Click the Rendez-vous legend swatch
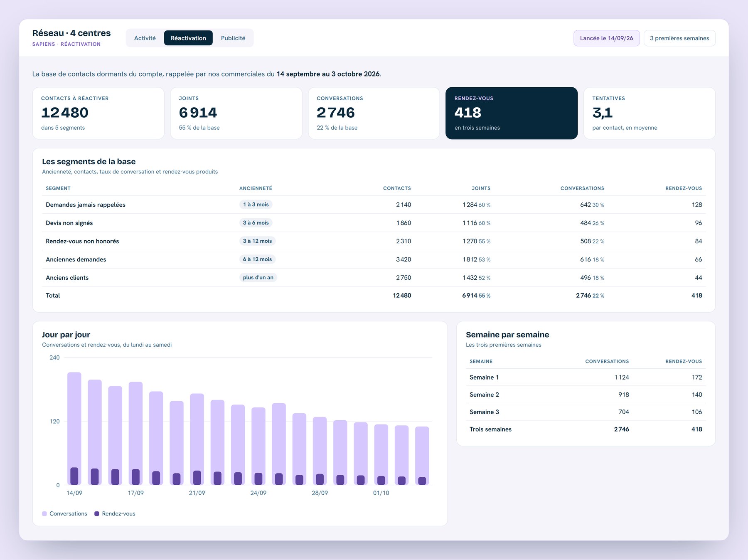748x560 pixels. [97, 514]
